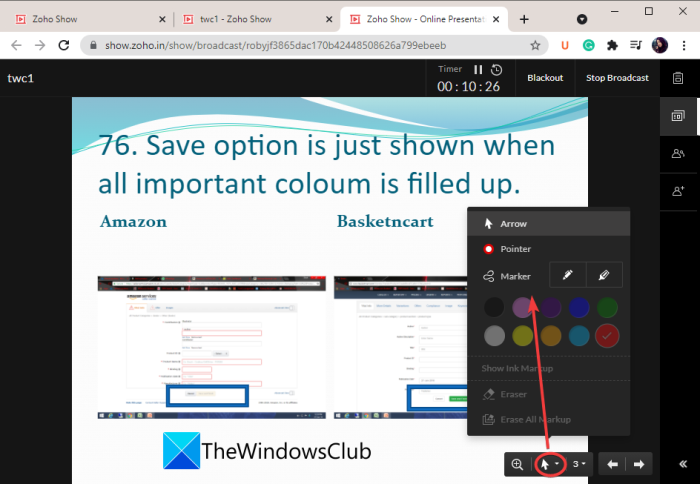
Task: Open the slides panel icon in sidebar
Action: point(678,116)
